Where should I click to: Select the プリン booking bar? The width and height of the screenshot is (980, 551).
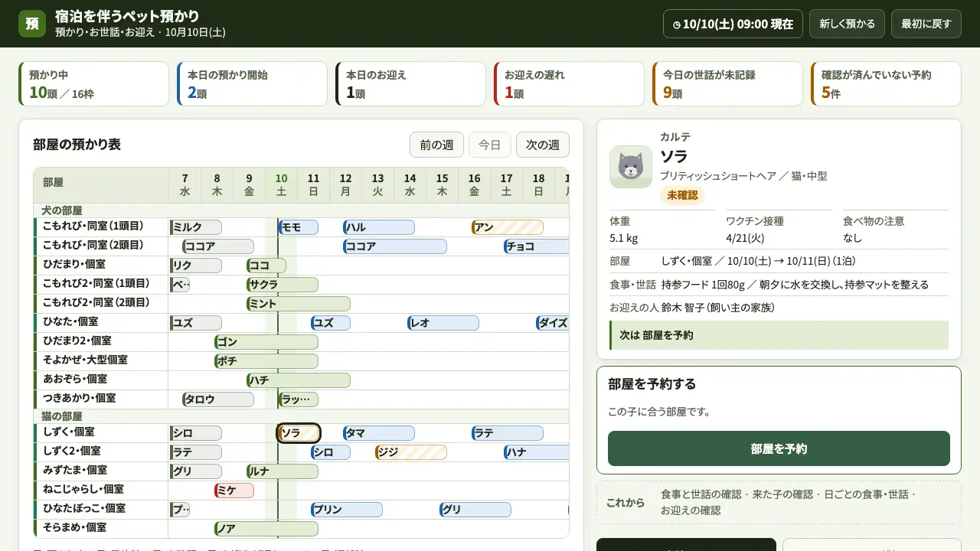[x=347, y=510]
